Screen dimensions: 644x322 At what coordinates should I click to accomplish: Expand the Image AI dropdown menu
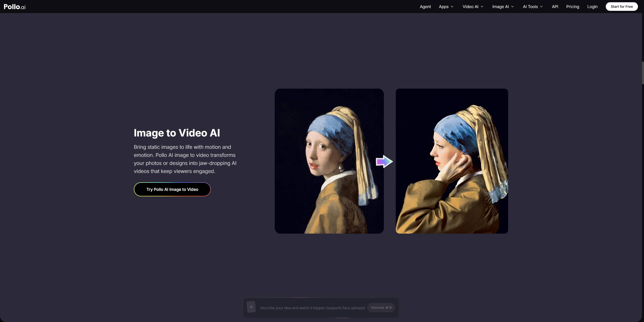pyautogui.click(x=503, y=7)
